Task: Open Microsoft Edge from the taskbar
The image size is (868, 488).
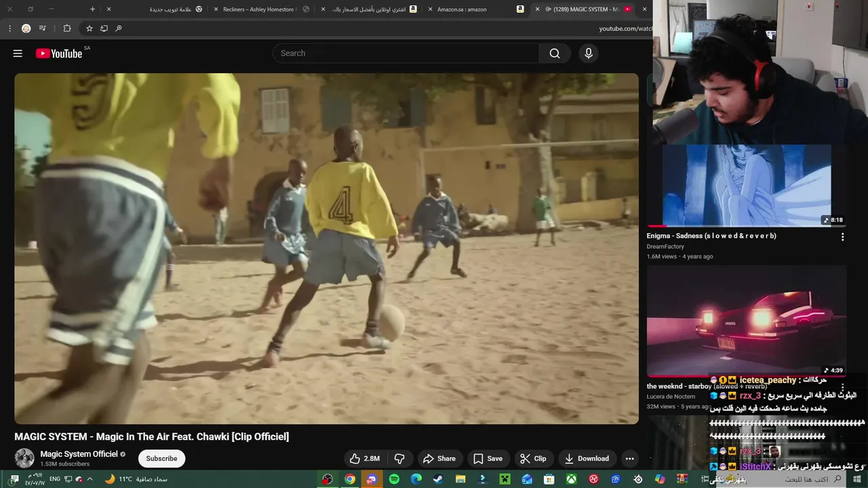Action: pyautogui.click(x=416, y=479)
